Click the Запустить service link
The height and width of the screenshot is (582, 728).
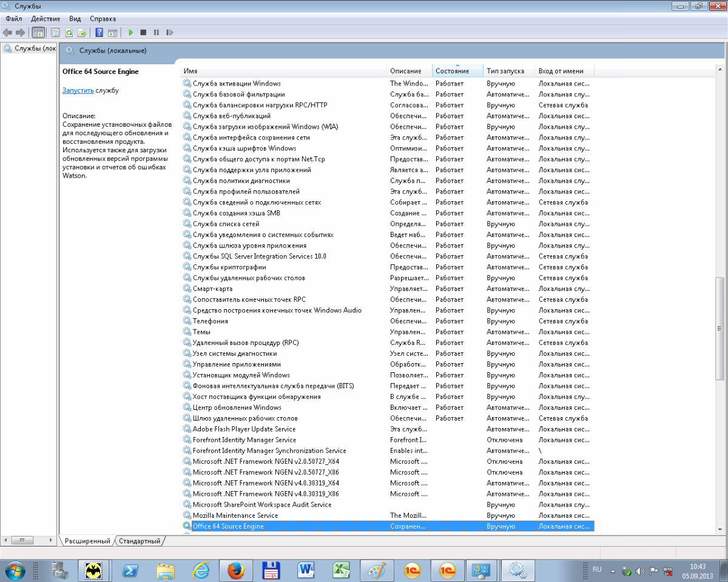tap(78, 90)
